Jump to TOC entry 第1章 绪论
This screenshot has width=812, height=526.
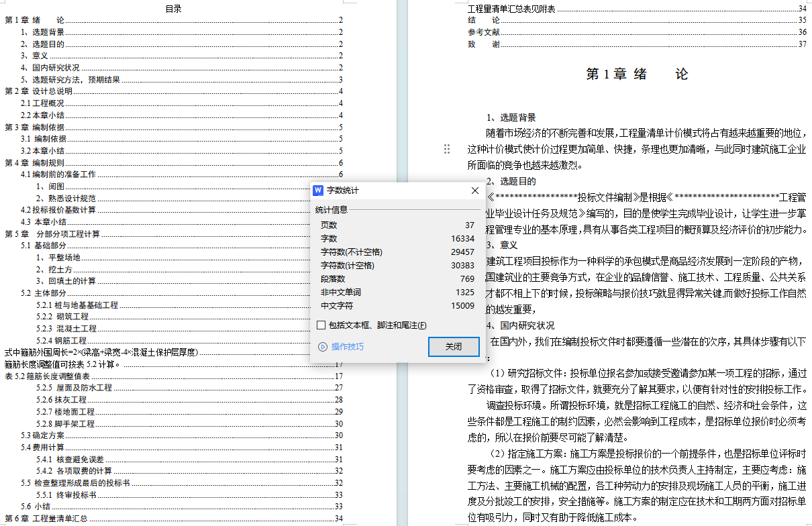click(174, 21)
